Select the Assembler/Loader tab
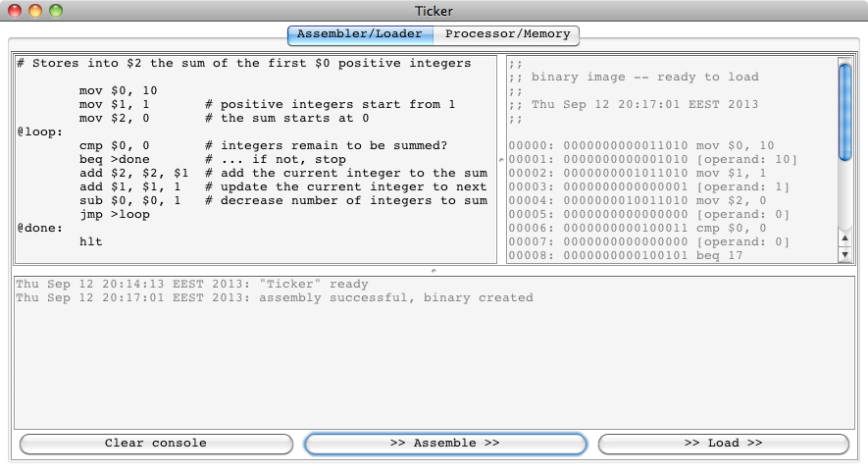The image size is (868, 474). pyautogui.click(x=360, y=34)
